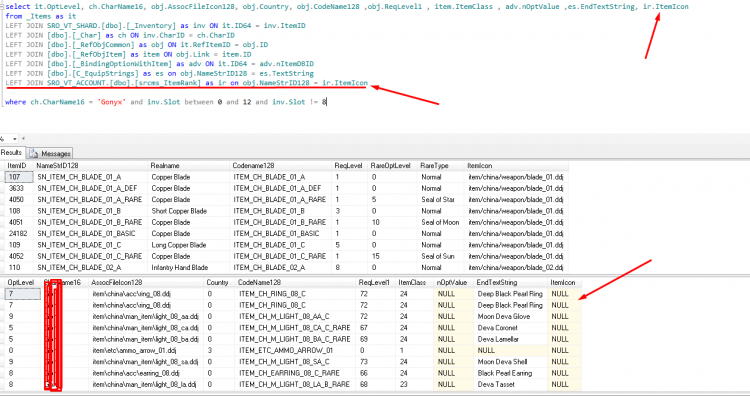The width and height of the screenshot is (750, 397).
Task: Select the OptLevel column header
Action: click(x=22, y=283)
